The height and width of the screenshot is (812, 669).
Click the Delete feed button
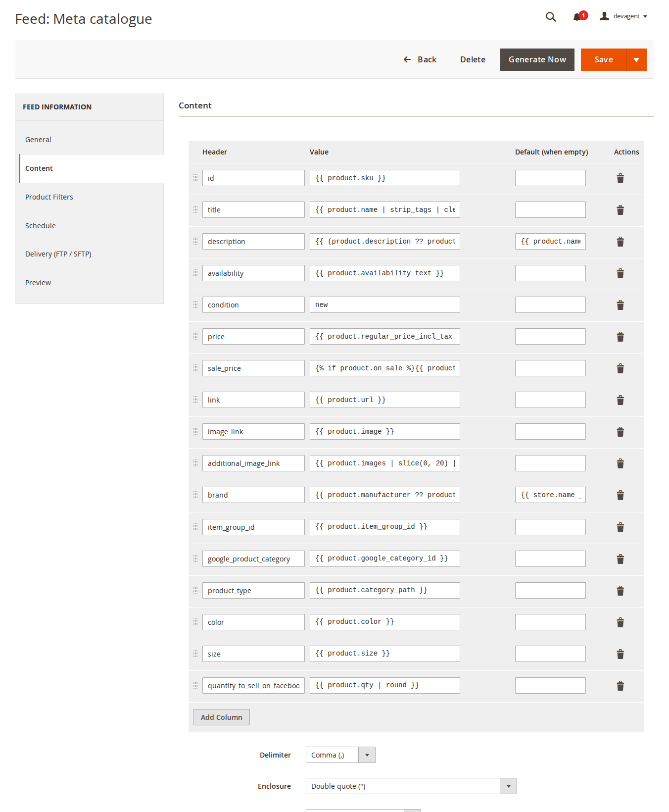click(473, 59)
